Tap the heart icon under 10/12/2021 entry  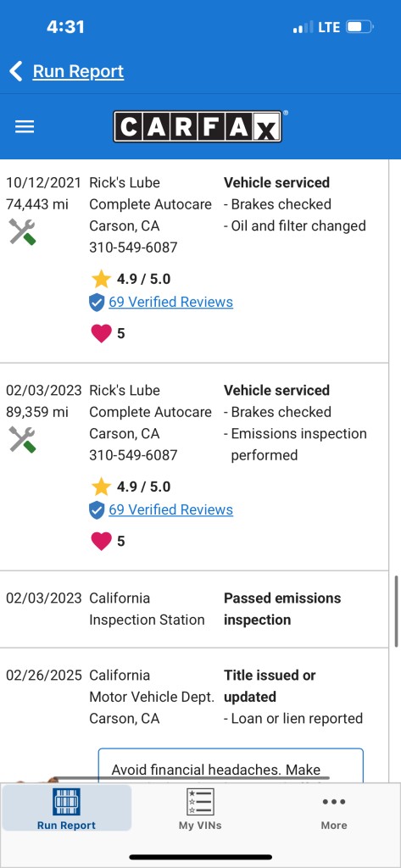[102, 332]
